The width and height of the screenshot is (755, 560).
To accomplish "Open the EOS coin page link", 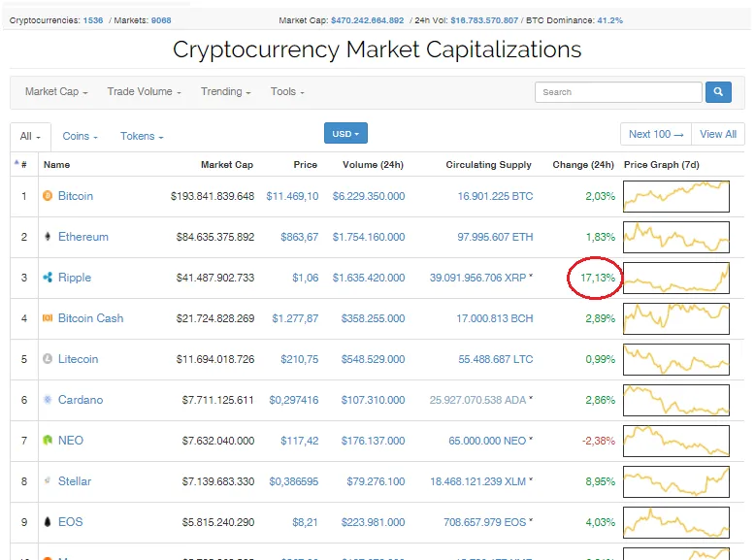I will [x=70, y=521].
